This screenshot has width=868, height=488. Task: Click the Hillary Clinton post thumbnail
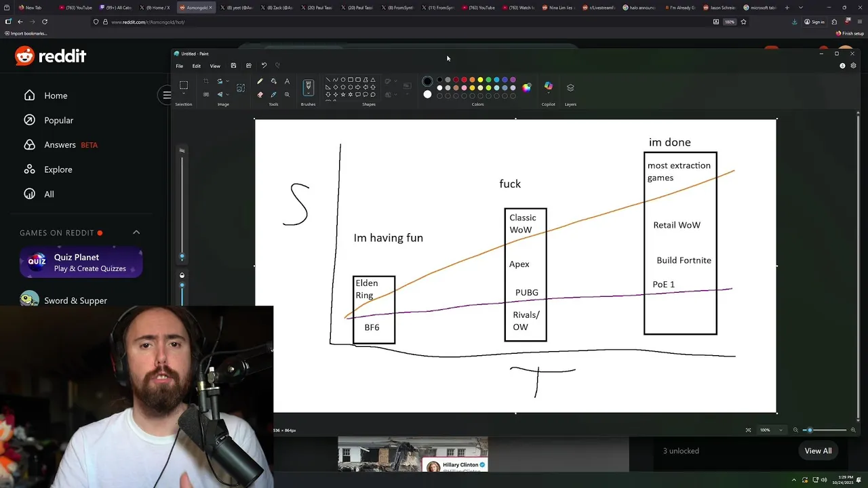click(413, 454)
